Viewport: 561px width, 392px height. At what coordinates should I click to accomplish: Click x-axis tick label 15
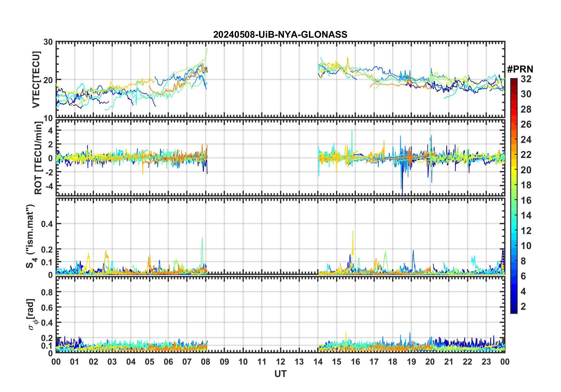(x=337, y=362)
